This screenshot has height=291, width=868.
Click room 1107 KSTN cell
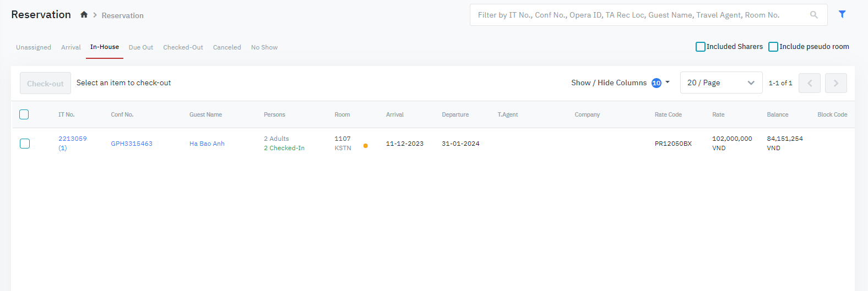click(343, 144)
